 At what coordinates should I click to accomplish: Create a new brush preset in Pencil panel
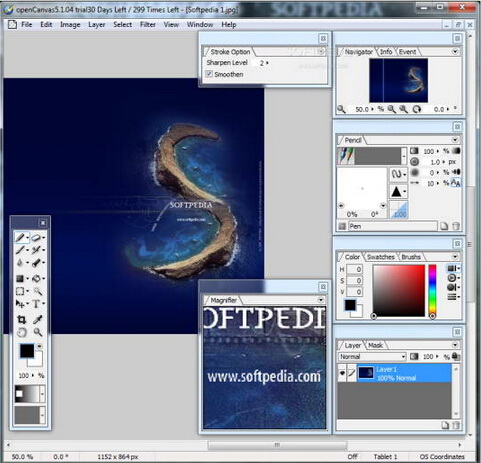(x=444, y=226)
